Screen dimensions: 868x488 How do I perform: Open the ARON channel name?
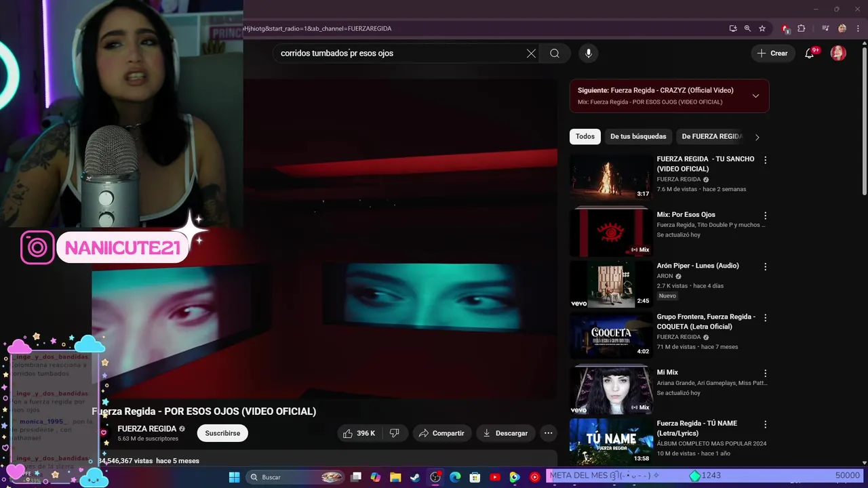point(665,276)
